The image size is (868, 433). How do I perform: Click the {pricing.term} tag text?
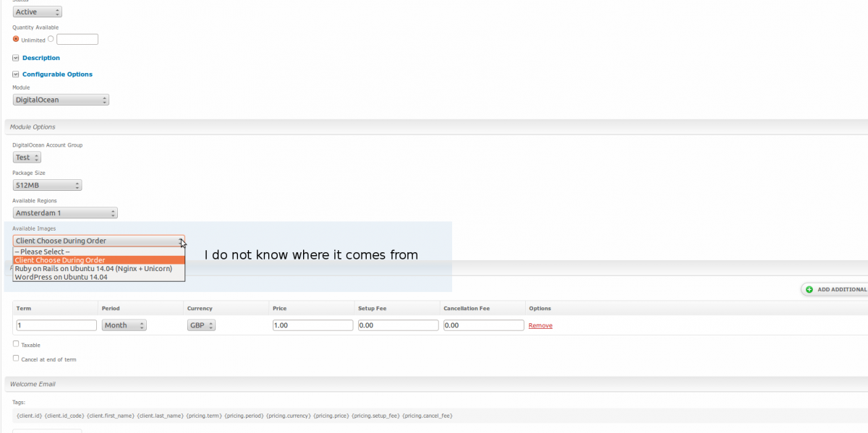[204, 416]
